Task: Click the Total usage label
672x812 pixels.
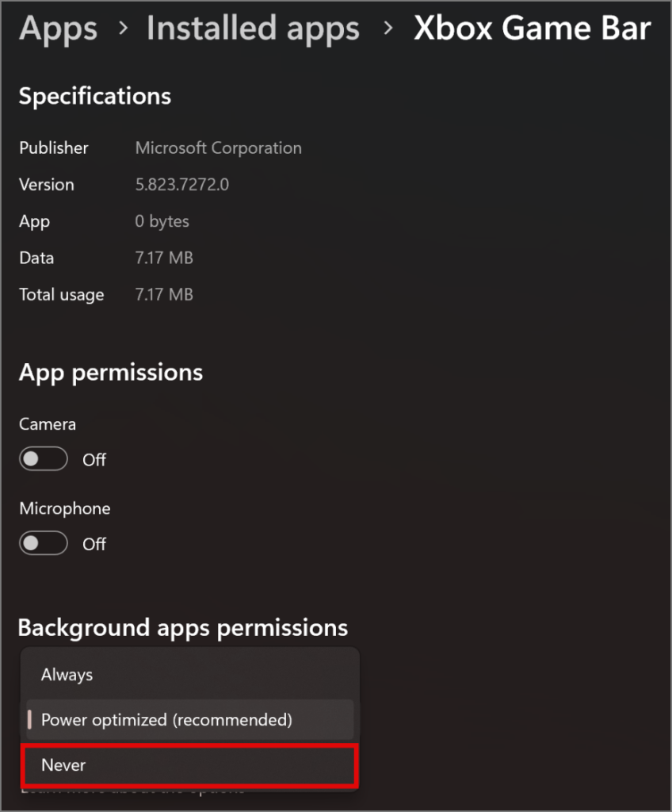Action: point(61,295)
